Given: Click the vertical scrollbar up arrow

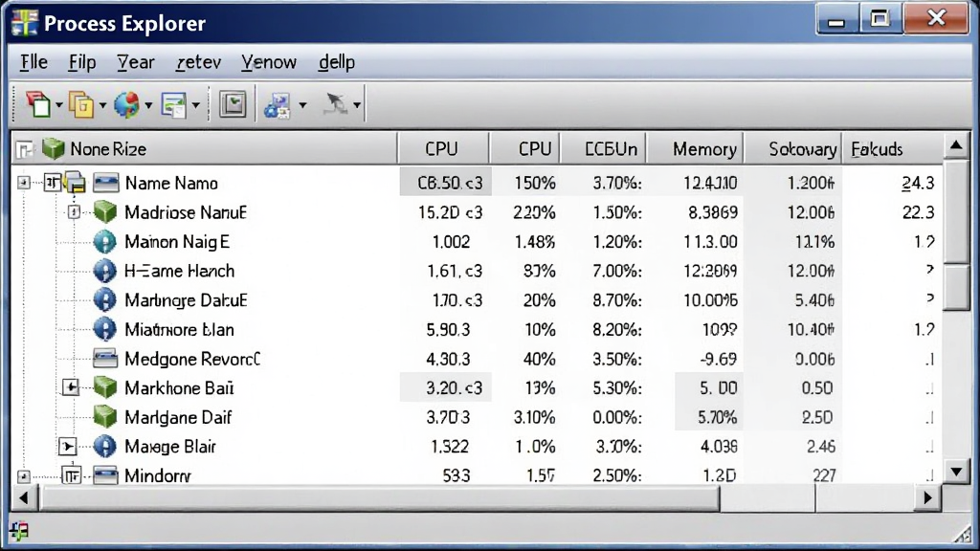Looking at the screenshot, I should (x=956, y=146).
